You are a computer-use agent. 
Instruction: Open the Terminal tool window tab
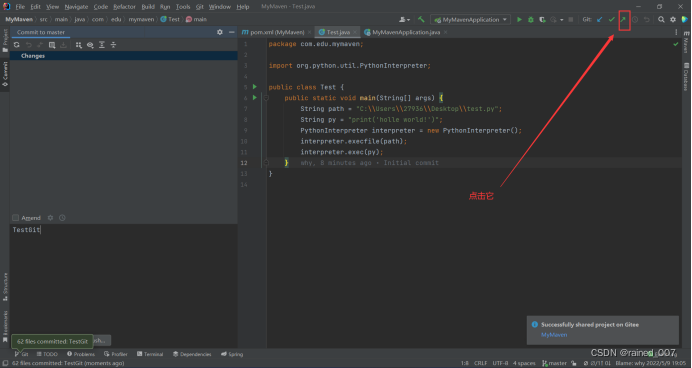click(150, 354)
